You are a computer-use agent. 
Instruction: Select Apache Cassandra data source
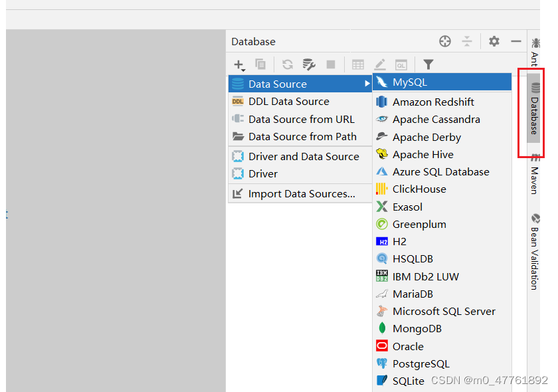point(442,120)
